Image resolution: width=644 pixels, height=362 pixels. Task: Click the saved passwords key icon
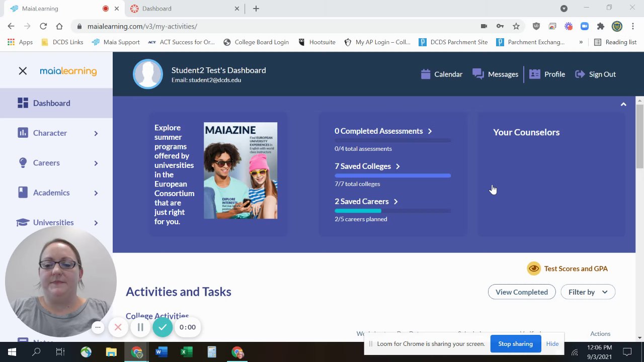pyautogui.click(x=500, y=26)
